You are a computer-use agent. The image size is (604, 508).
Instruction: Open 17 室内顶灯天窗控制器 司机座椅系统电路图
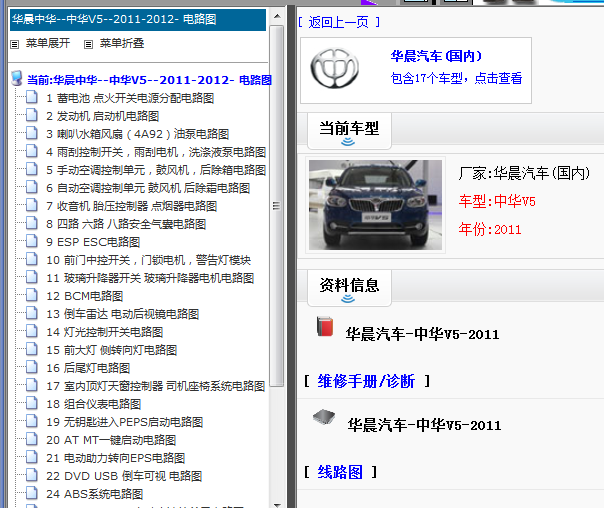(x=155, y=386)
